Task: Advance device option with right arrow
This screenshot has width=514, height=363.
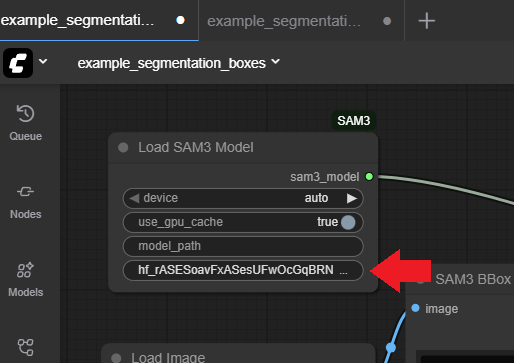Action: click(352, 198)
